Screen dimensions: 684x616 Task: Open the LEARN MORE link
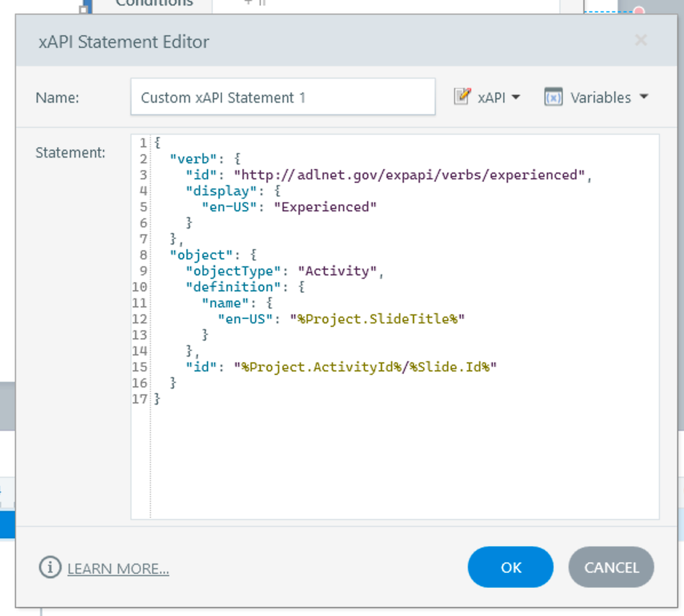point(118,569)
